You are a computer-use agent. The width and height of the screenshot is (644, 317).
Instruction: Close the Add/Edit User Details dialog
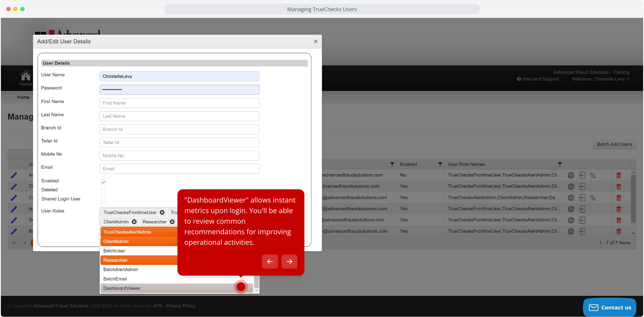click(316, 41)
